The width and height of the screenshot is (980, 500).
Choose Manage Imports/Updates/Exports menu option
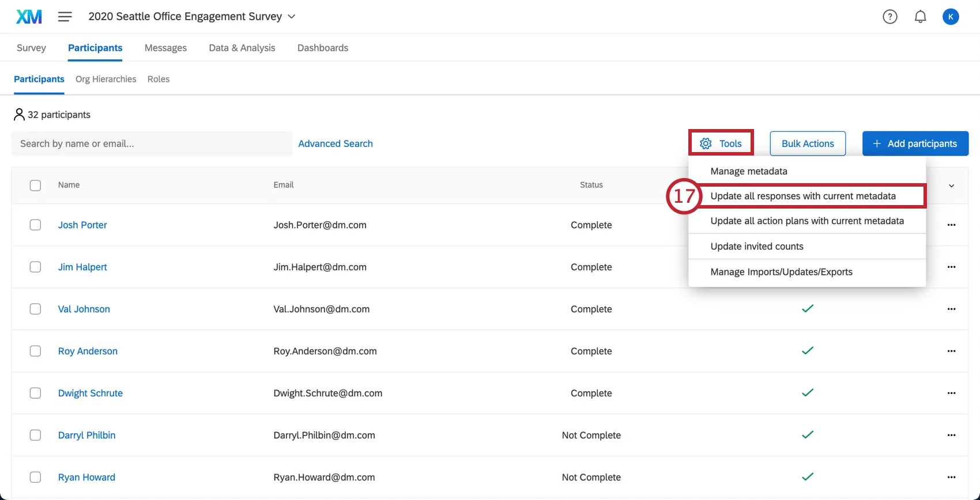pyautogui.click(x=781, y=272)
